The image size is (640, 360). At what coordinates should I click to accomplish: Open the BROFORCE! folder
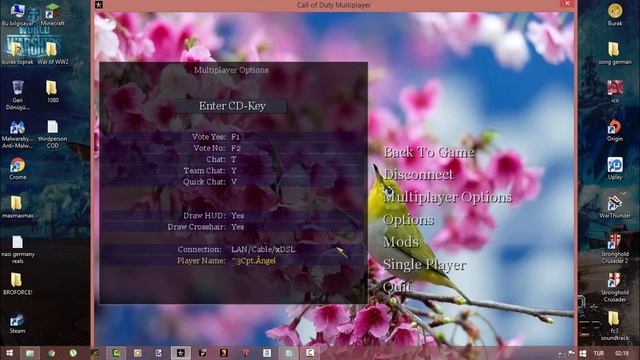click(17, 283)
